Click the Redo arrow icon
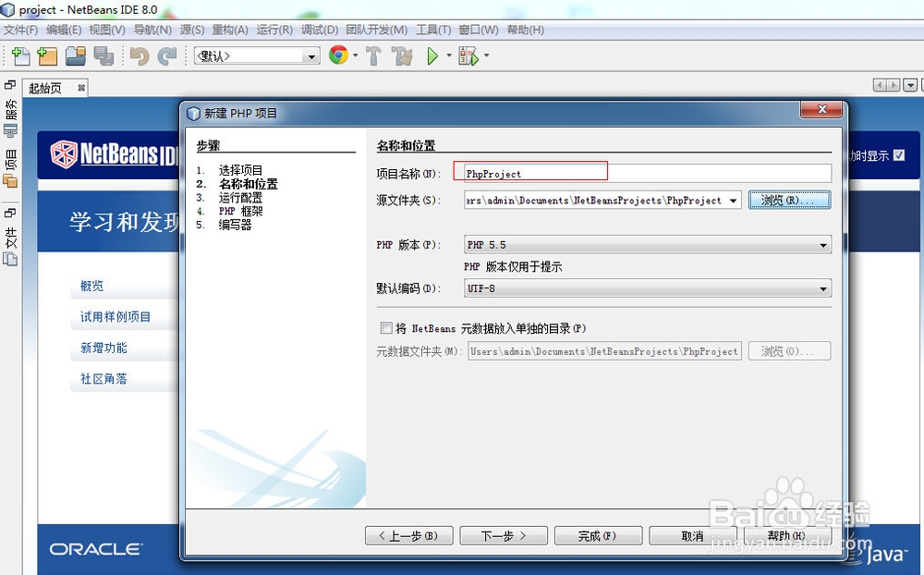 coord(166,56)
